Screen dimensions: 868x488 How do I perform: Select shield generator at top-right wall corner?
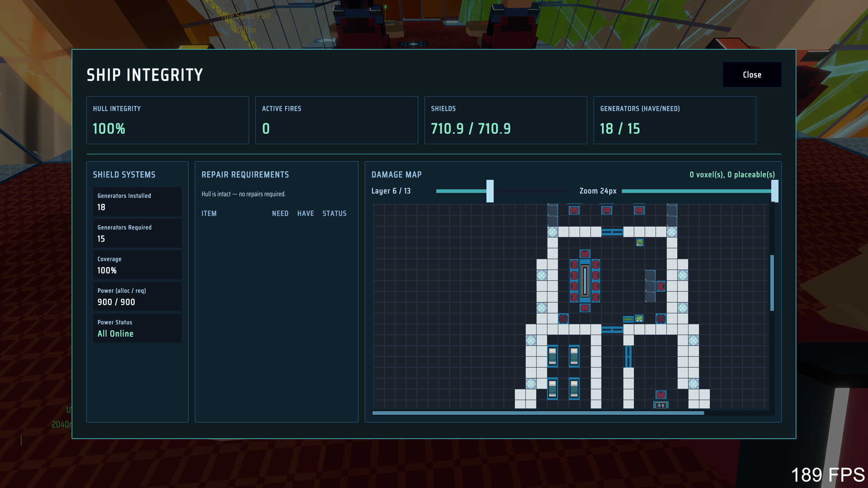pos(672,232)
